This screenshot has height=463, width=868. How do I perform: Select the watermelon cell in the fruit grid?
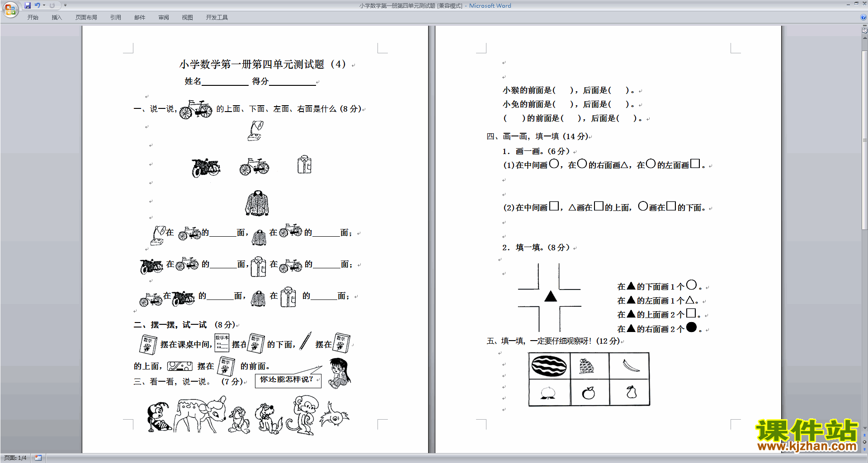click(x=549, y=366)
